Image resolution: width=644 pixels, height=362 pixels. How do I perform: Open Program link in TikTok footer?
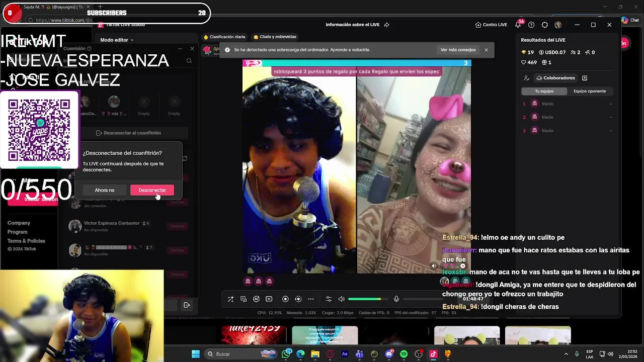[17, 232]
